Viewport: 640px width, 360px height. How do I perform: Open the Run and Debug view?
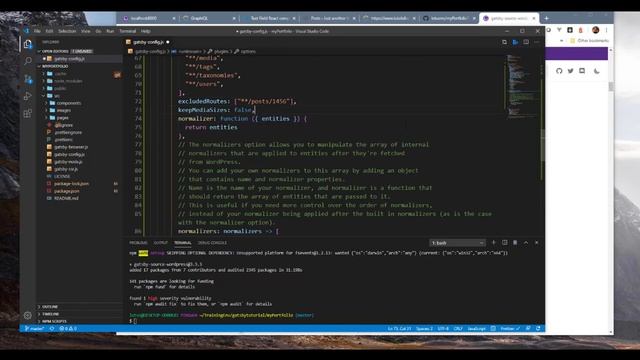[x=28, y=96]
